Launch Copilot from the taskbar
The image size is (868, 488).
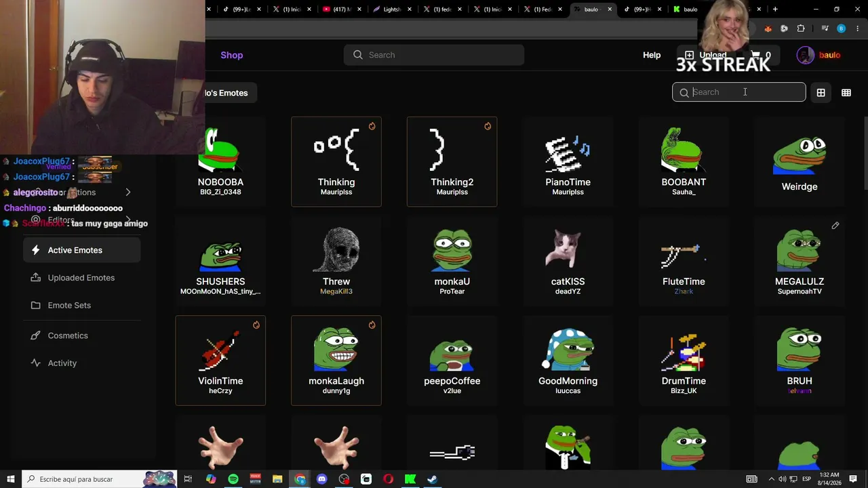(211, 479)
